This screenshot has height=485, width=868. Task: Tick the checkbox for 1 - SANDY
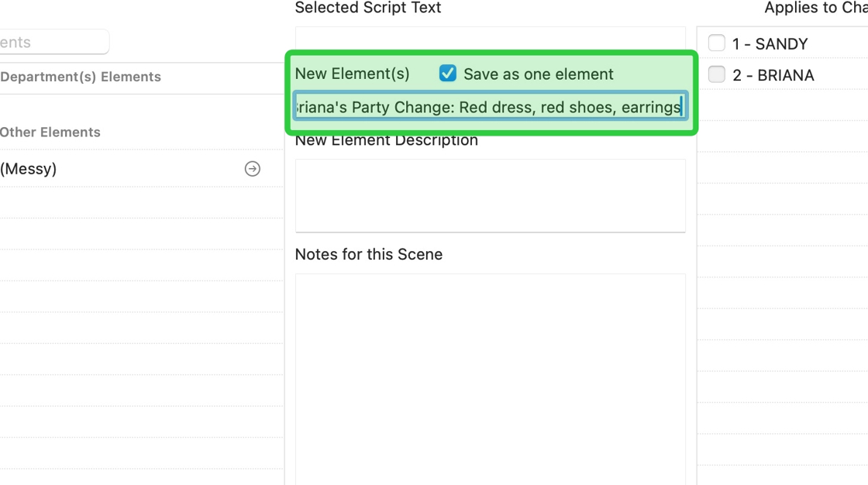click(x=717, y=43)
